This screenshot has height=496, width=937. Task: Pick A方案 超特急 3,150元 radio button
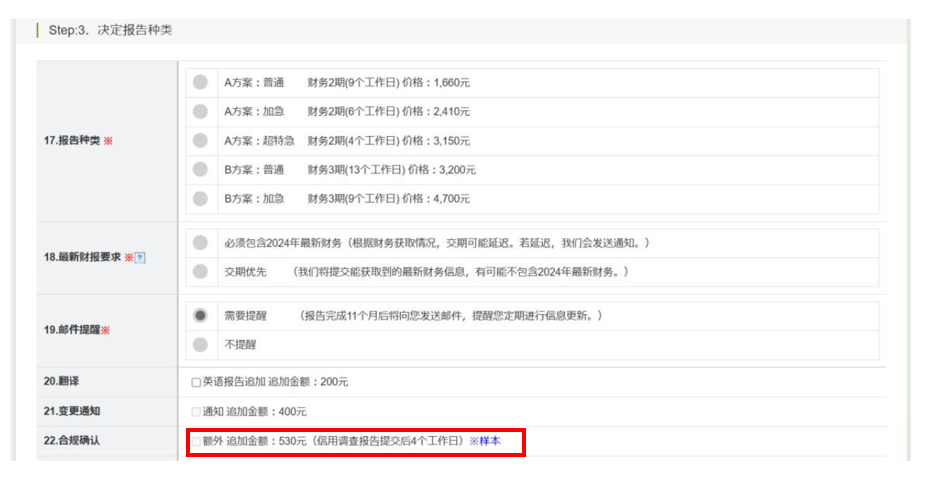[x=201, y=140]
